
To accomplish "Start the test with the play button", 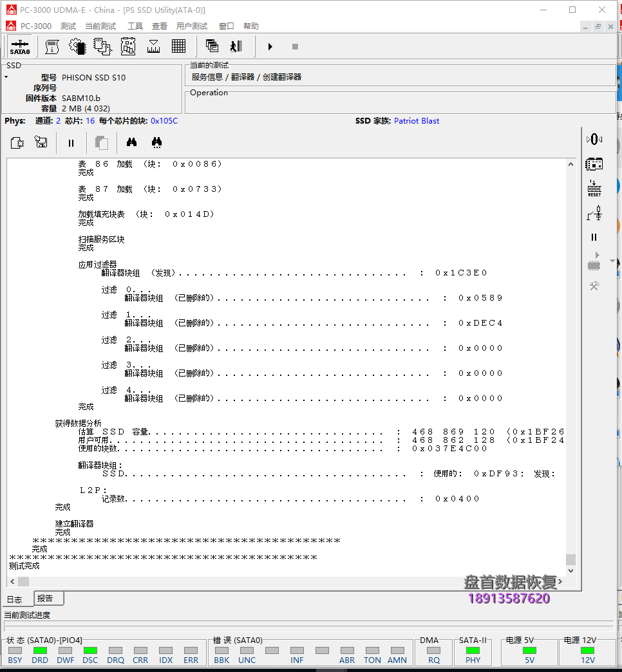I will pyautogui.click(x=270, y=47).
